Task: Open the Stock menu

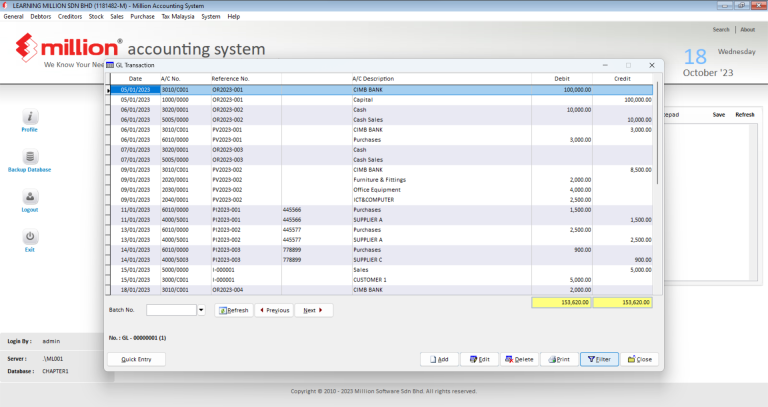Action: (x=96, y=17)
